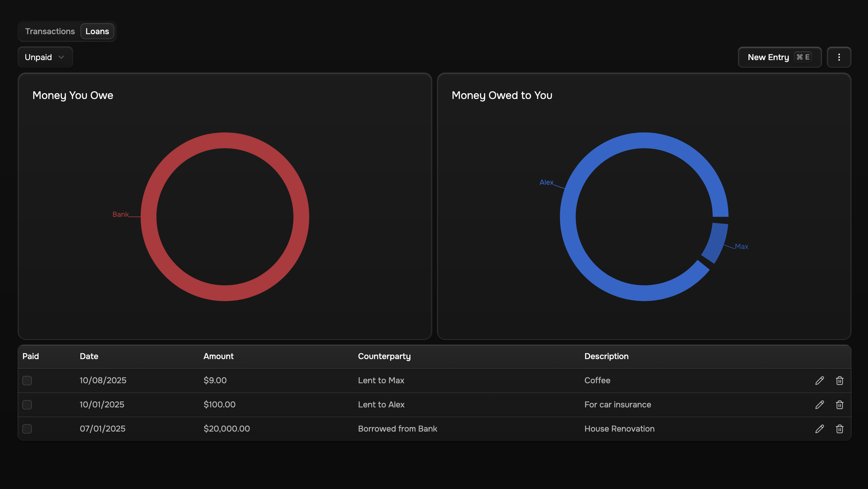
Task: Edit the car insurance loan entry
Action: (x=819, y=404)
